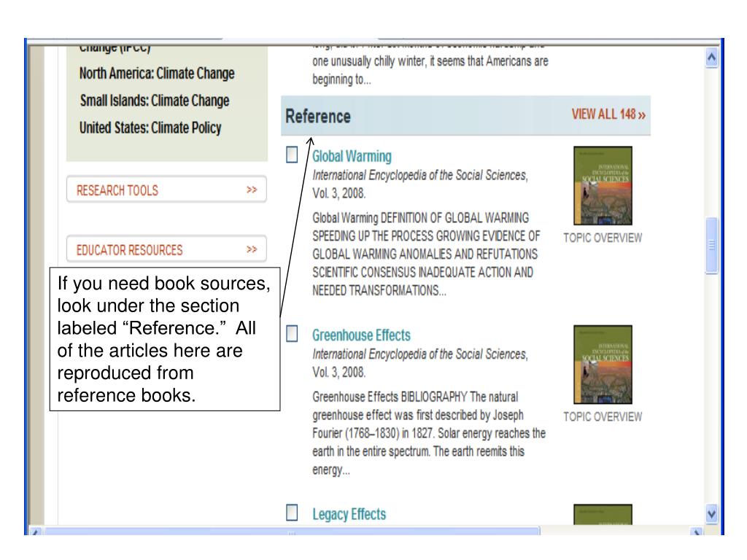Click Topic Overview label under Greenhouse Effects cover
This screenshot has width=747, height=560.
[603, 416]
